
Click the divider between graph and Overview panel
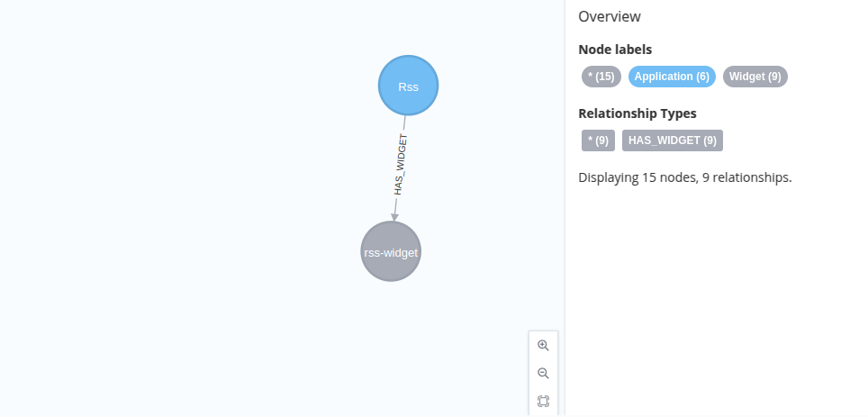565,208
